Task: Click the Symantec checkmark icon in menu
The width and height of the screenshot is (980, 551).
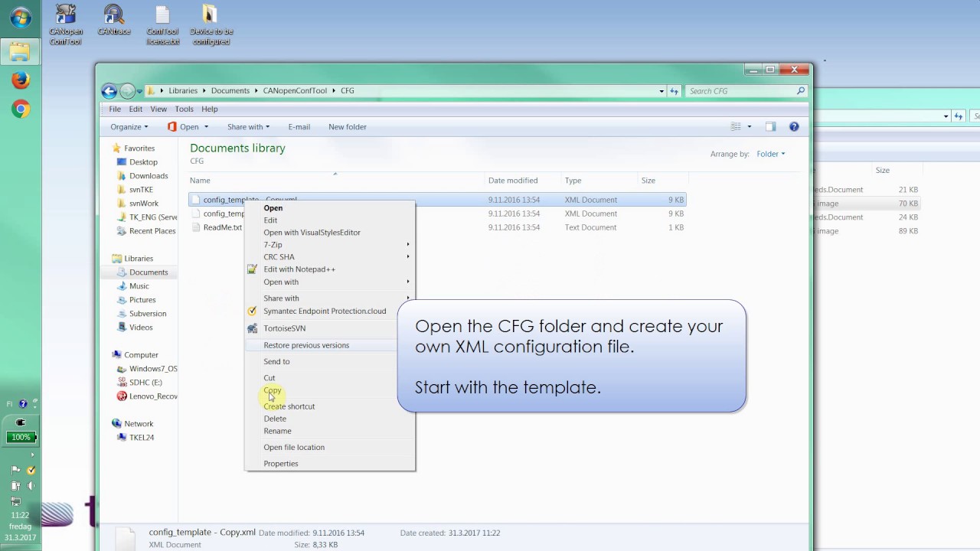Action: pyautogui.click(x=252, y=311)
